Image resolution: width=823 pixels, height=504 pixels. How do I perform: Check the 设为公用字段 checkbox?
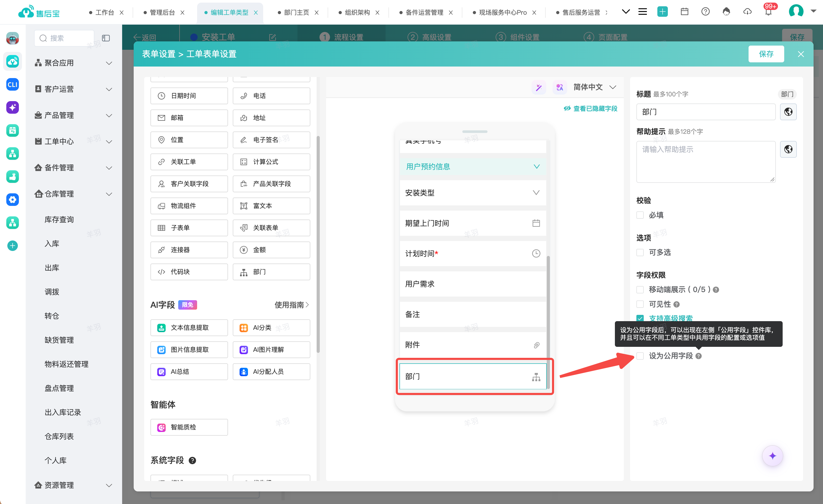(640, 356)
